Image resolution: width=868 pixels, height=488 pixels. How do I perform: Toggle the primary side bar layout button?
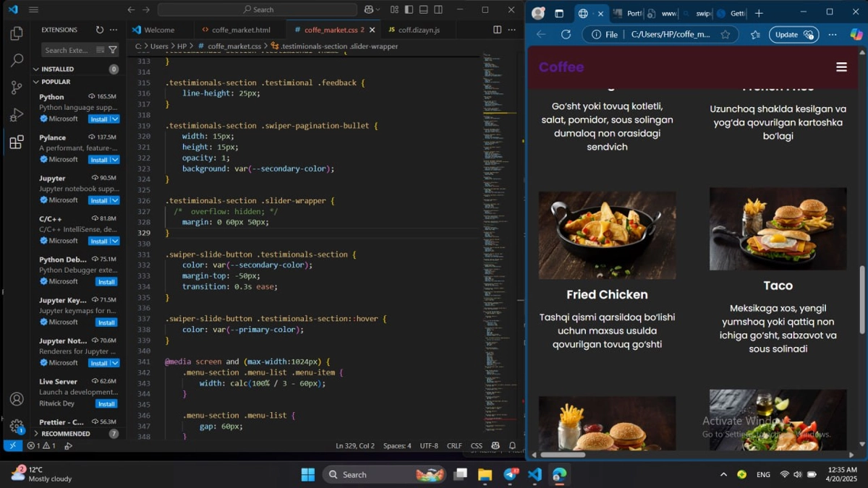(x=409, y=9)
